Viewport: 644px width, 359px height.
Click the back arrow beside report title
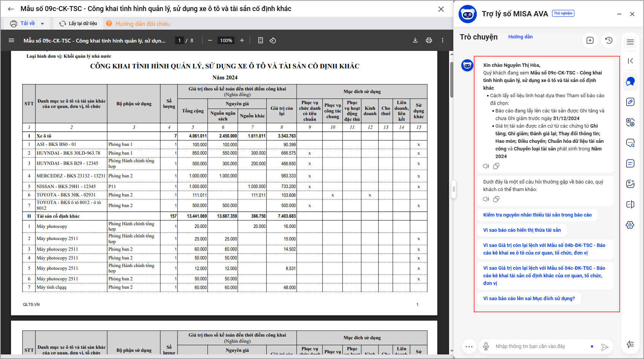(11, 9)
